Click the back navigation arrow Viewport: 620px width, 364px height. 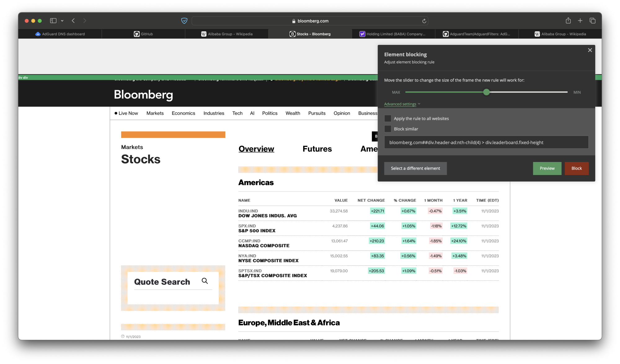73,20
